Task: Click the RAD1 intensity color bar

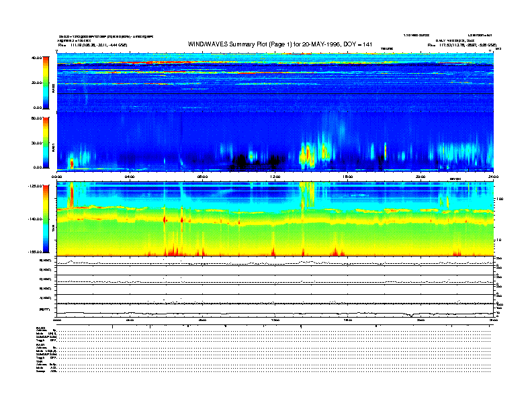Action: (46, 142)
